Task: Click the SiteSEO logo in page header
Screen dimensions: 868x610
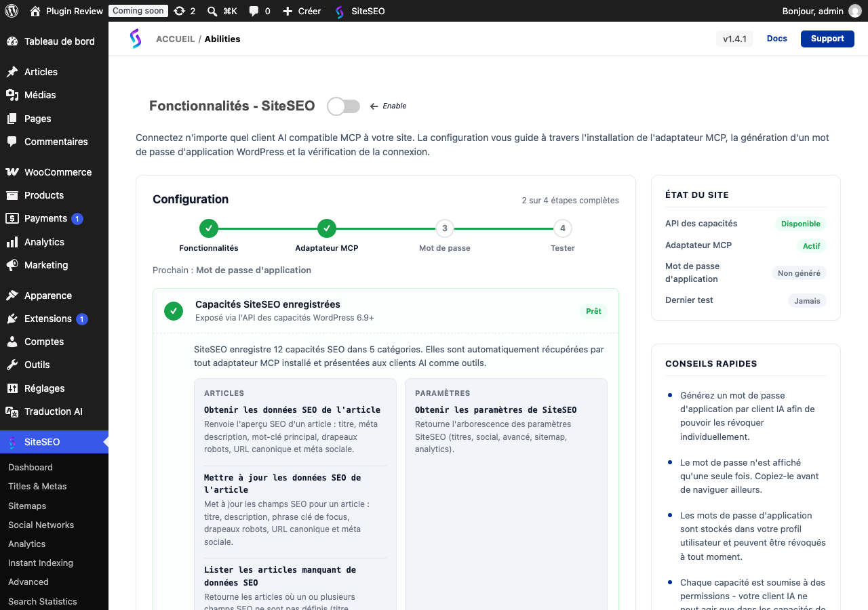Action: (136, 39)
